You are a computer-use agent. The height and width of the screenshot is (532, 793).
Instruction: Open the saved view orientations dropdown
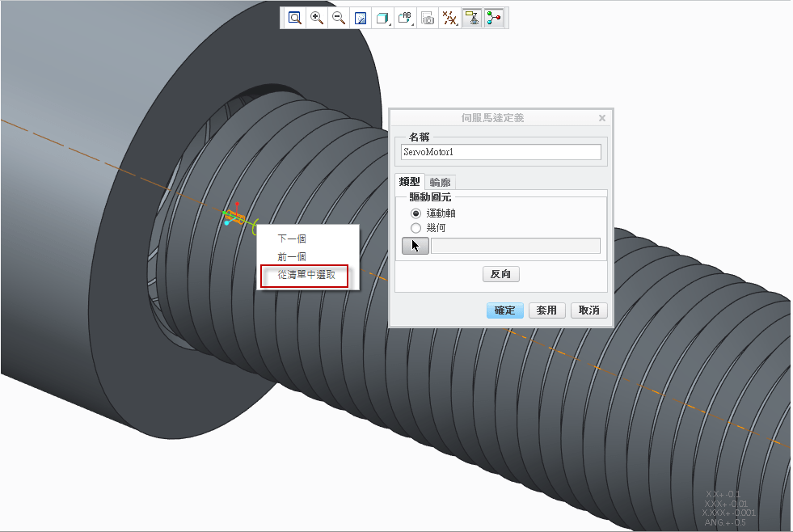407,18
